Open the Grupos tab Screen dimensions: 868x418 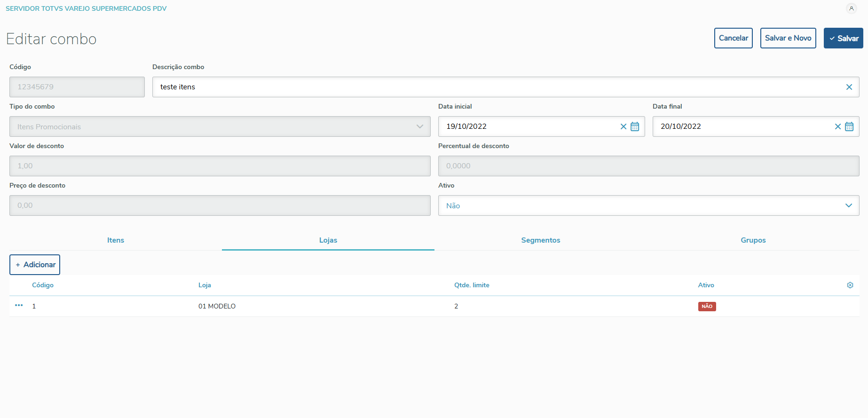pyautogui.click(x=753, y=240)
